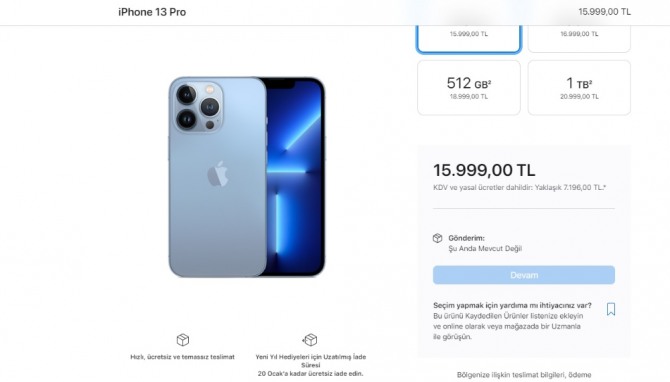Click the 'Bölgenize ilişkin teslimat bilgileri' text
The width and height of the screenshot is (670, 382).
524,375
